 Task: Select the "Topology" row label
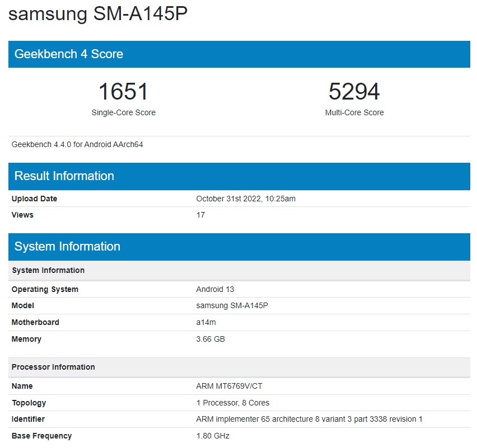tap(29, 403)
